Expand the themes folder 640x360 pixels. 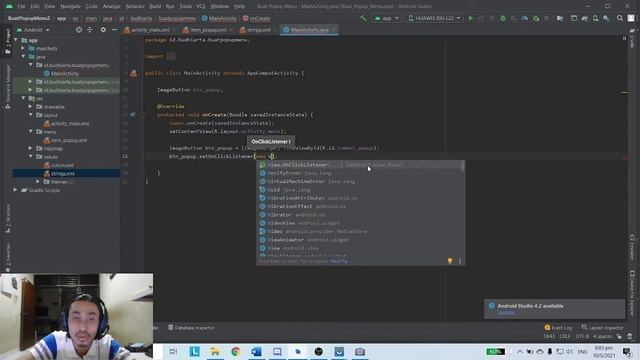tap(38, 182)
